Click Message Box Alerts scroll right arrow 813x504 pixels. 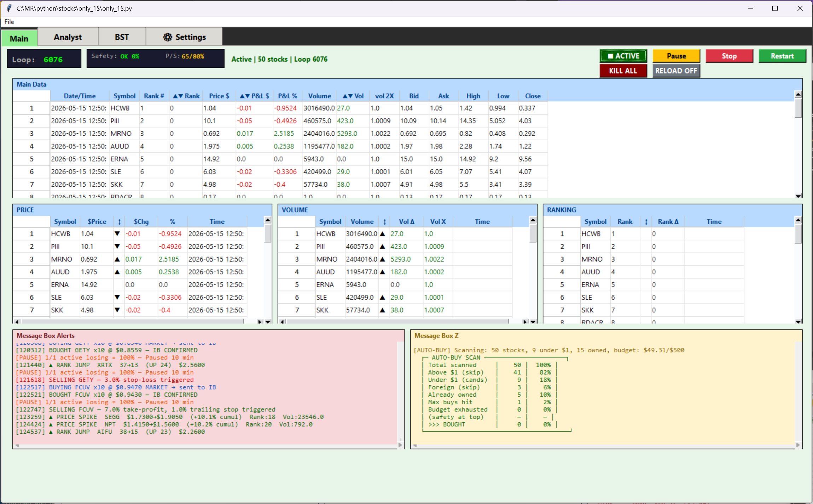(x=400, y=445)
